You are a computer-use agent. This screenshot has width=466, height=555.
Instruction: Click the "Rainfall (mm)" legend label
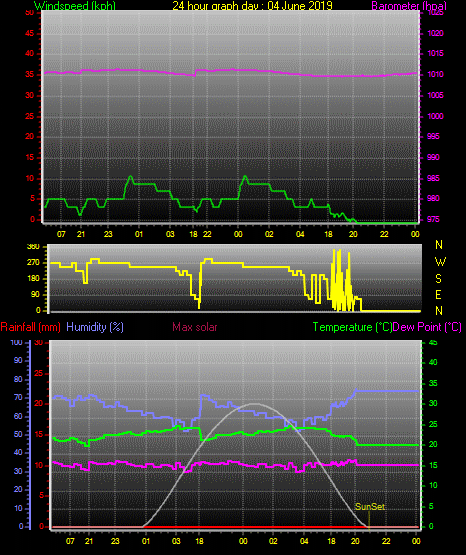click(x=30, y=327)
